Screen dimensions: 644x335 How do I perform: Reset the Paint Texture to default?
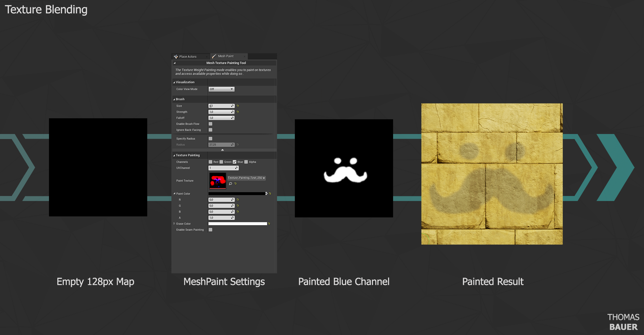pos(235,184)
